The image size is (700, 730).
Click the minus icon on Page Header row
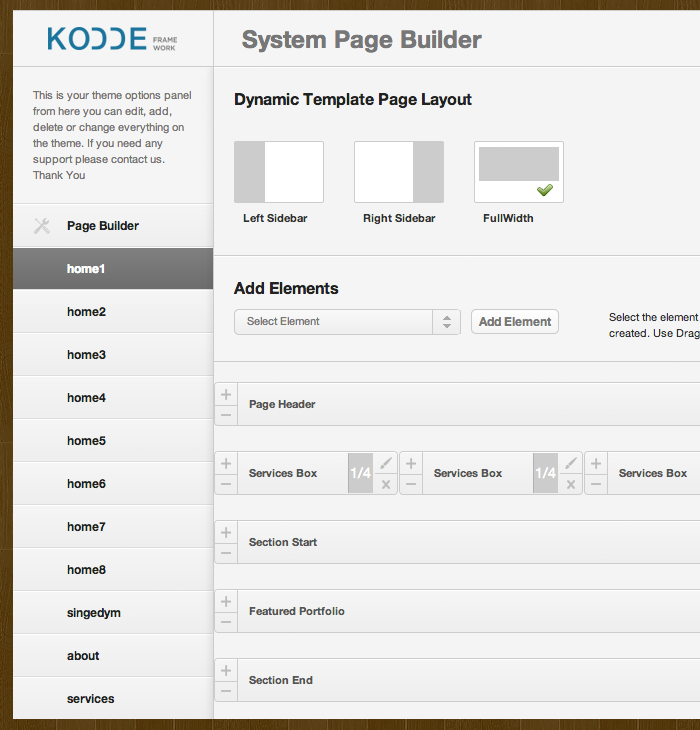(x=226, y=415)
